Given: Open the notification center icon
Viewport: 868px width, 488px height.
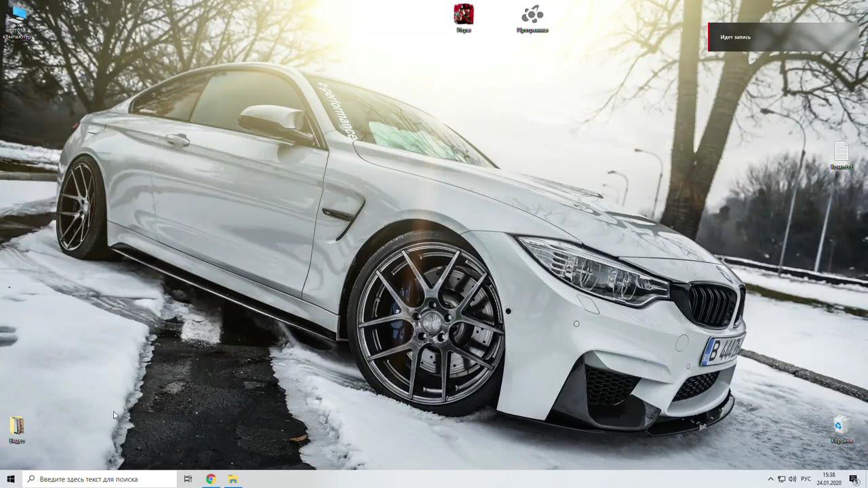Looking at the screenshot, I should pos(854,479).
